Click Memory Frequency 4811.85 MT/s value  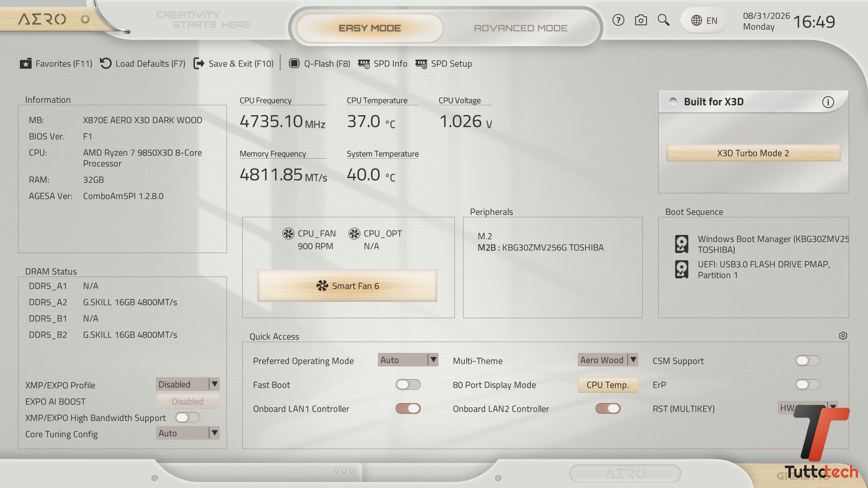(283, 175)
